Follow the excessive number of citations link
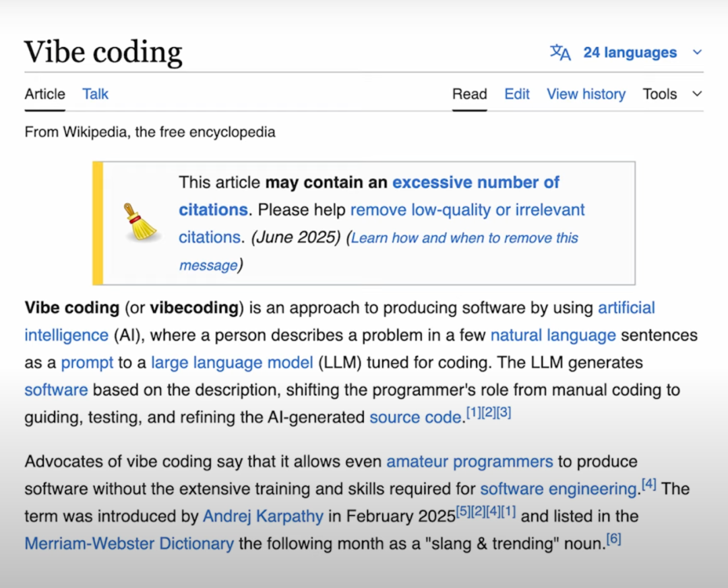This screenshot has height=588, width=728. [475, 183]
